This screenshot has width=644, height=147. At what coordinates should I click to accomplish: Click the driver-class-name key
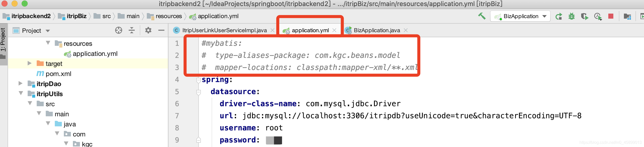(x=258, y=104)
